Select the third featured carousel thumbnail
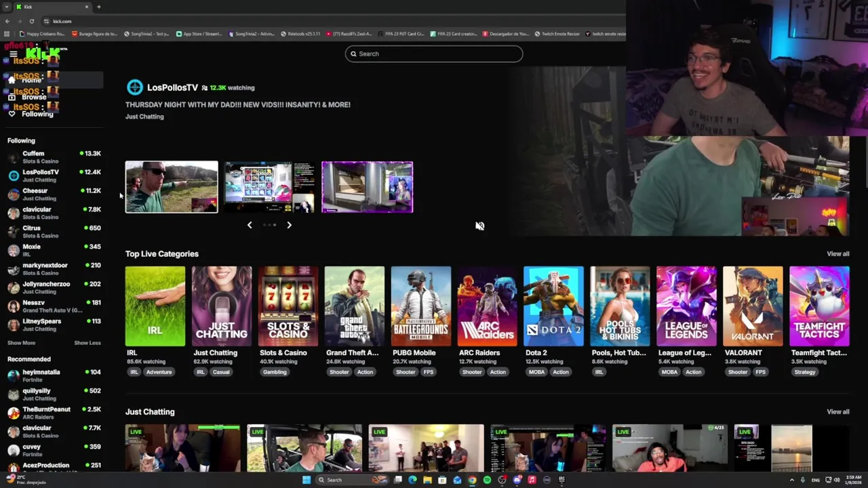The height and width of the screenshot is (488, 868). pos(367,187)
